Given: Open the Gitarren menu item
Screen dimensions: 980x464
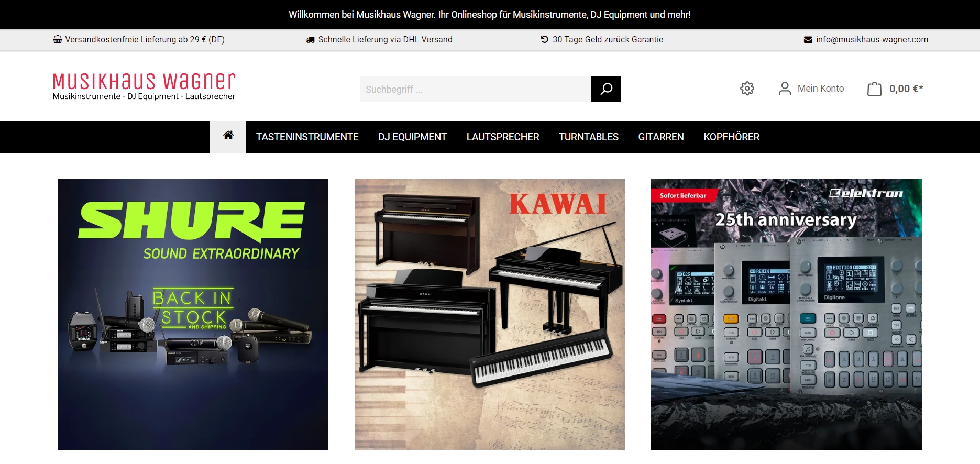Looking at the screenshot, I should click(x=661, y=137).
